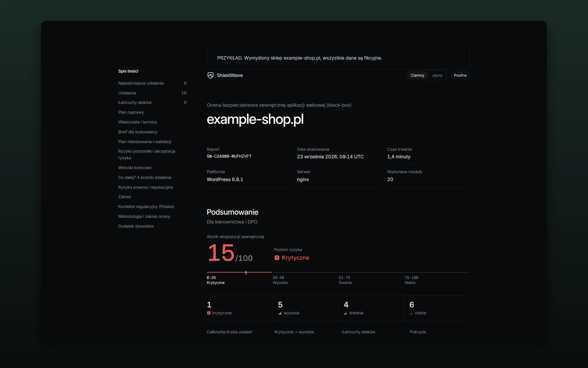
Task: Click the icon beside "krytyczne" count
Action: 209,313
